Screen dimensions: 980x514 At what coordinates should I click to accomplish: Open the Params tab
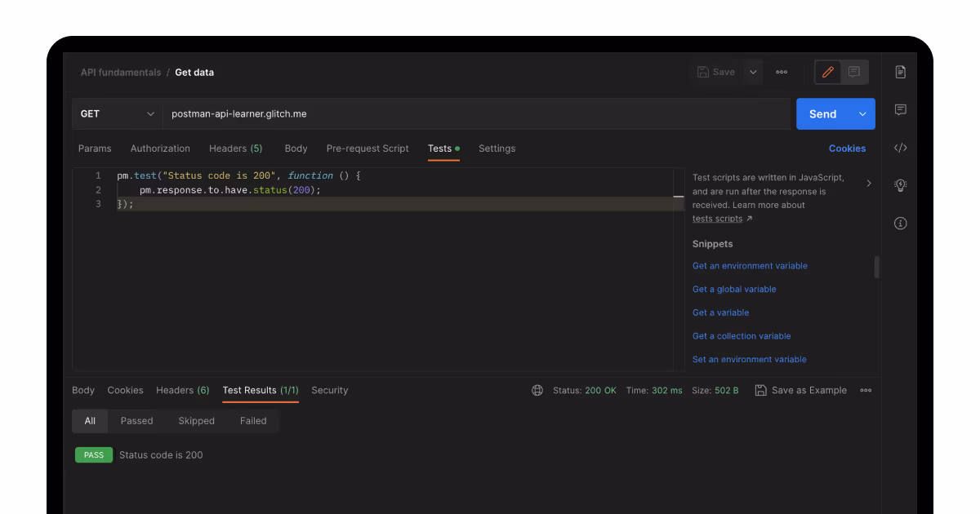pyautogui.click(x=95, y=148)
